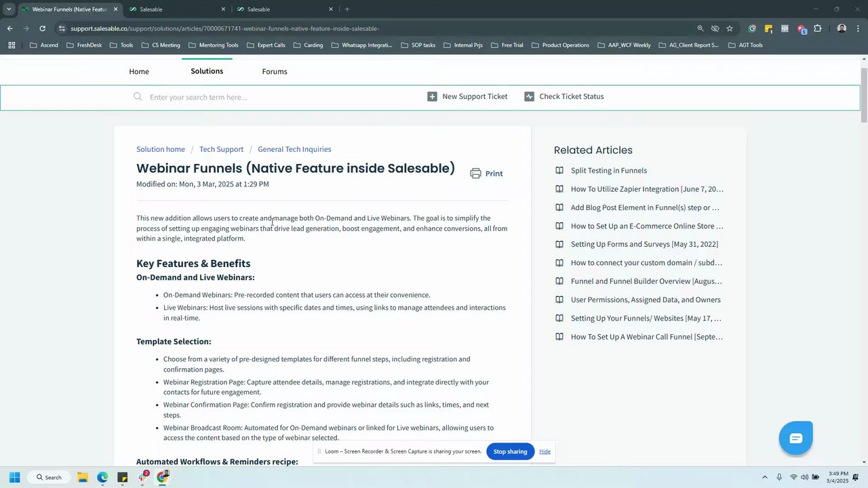
Task: Switch to the third Salesable browser tab
Action: pos(285,9)
